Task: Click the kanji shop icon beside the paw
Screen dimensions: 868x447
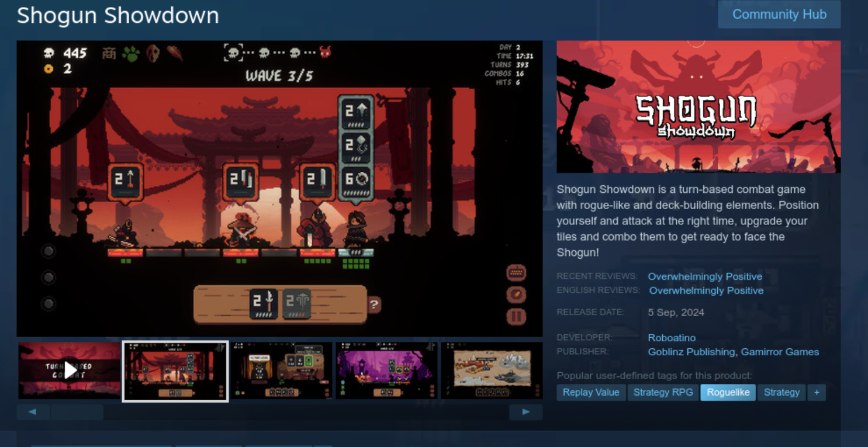Action: [109, 53]
